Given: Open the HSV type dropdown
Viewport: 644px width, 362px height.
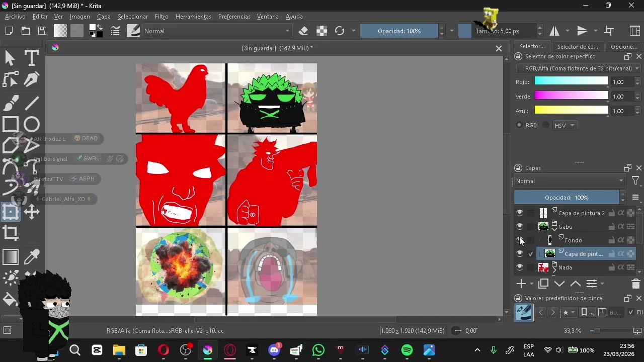Looking at the screenshot, I should (565, 125).
